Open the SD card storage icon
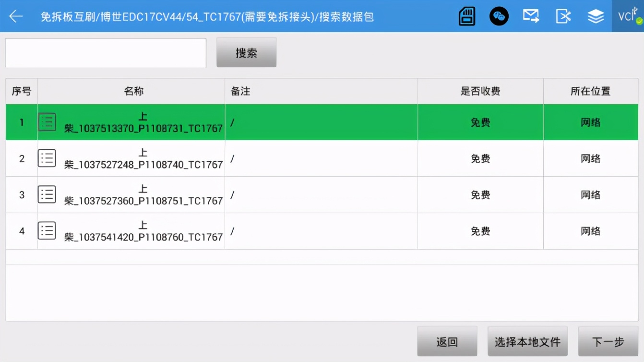Screen dimensions: 644x362 467,16
